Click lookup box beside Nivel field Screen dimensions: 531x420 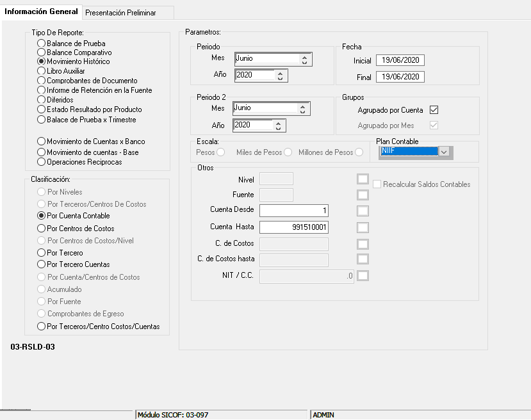click(x=363, y=179)
